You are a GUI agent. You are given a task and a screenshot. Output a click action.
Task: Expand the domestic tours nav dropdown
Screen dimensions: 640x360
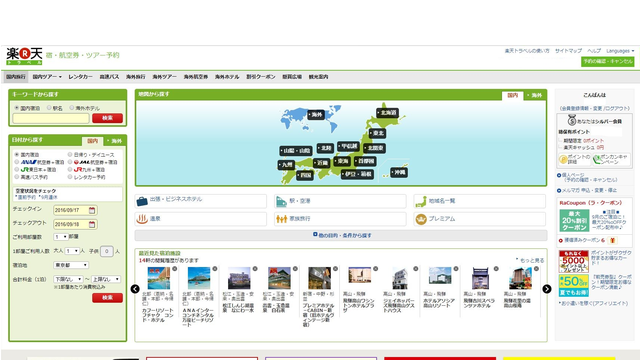tap(47, 77)
